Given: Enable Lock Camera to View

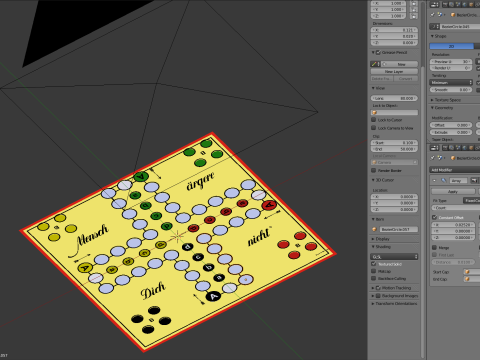Looking at the screenshot, I should (x=374, y=128).
